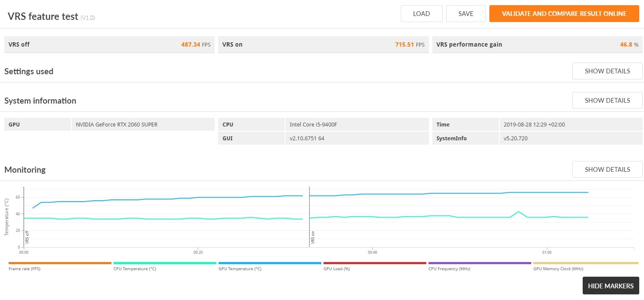Screen dimensions: 644x300
Task: Click the LOAD button
Action: point(422,13)
